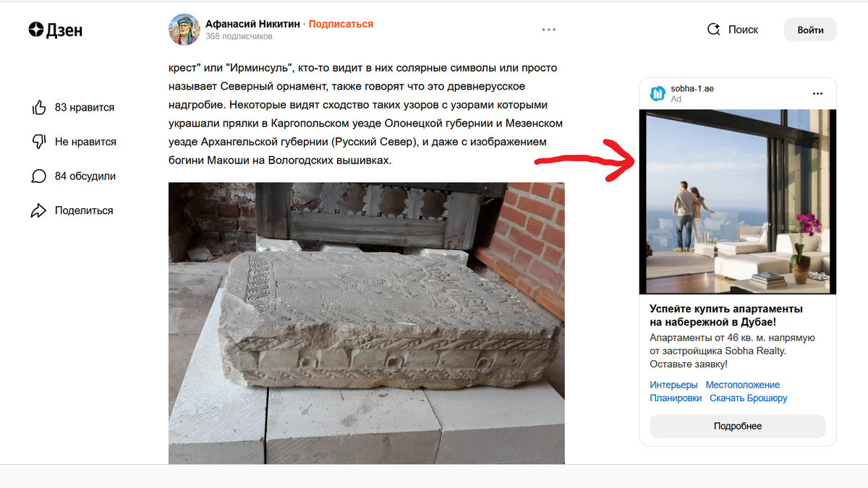
Task: Open the ad's three-dot options menu
Action: click(818, 93)
